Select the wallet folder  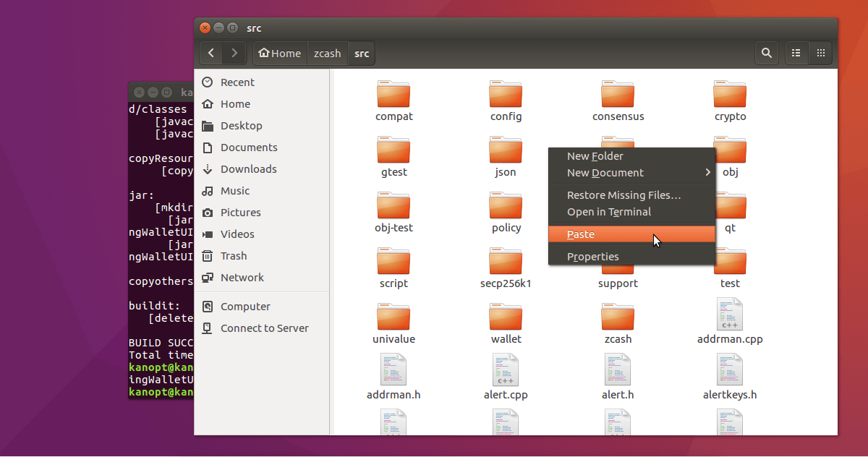tap(506, 318)
